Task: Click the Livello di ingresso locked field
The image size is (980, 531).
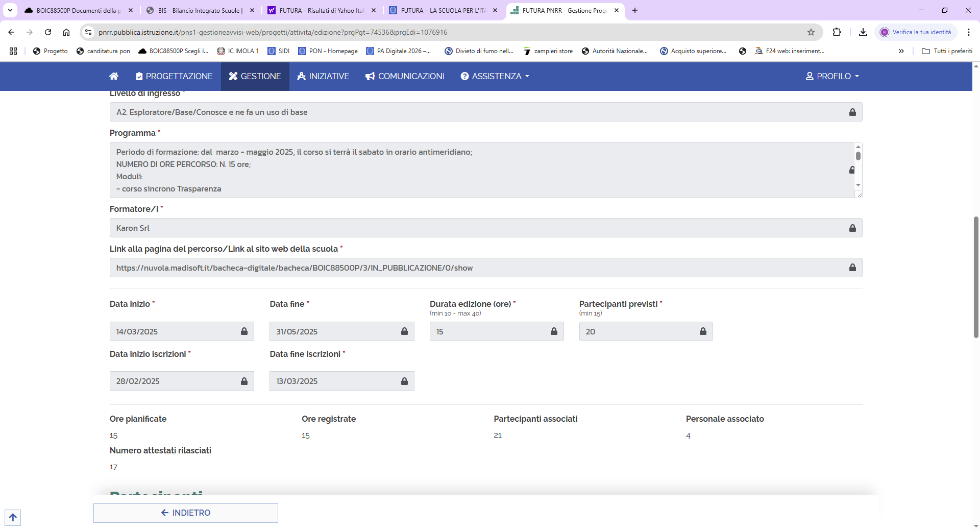Action: point(486,112)
